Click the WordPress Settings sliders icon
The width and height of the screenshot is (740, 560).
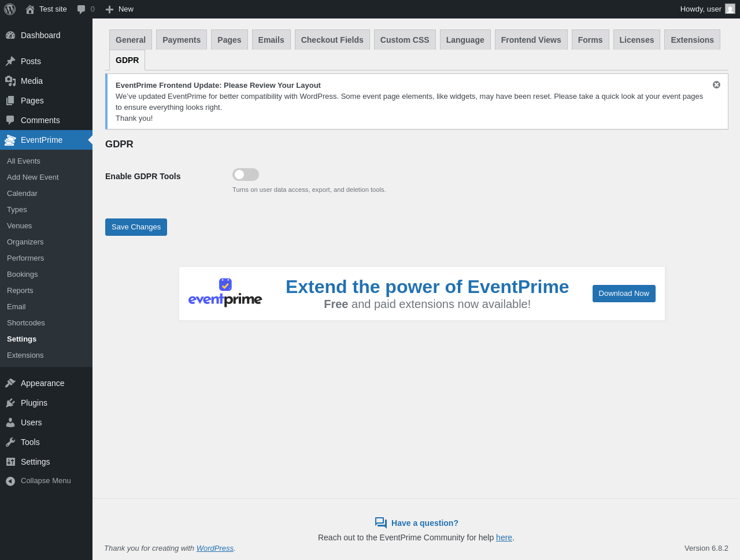(x=10, y=462)
